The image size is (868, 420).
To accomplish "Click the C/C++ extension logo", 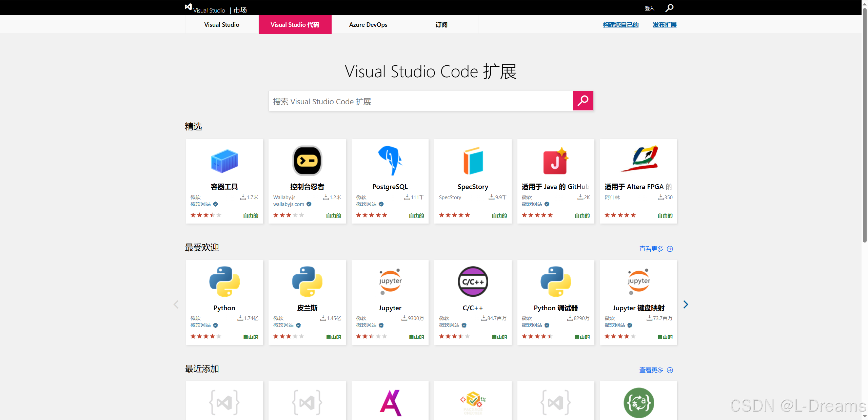I will pos(473,282).
